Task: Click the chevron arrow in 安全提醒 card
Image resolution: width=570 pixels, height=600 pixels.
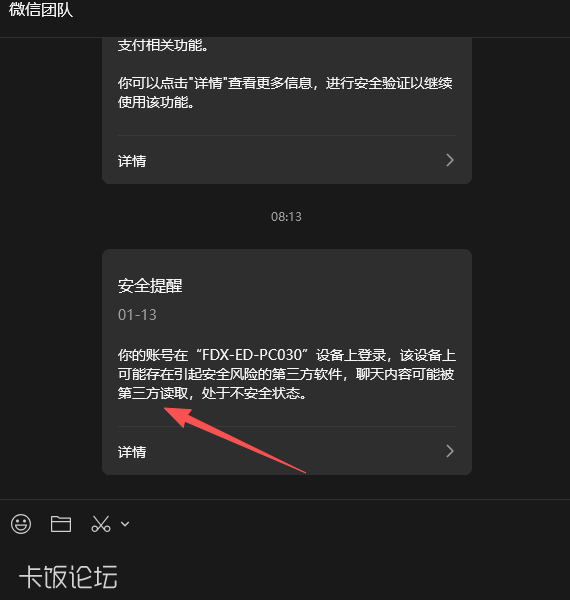Action: [450, 451]
